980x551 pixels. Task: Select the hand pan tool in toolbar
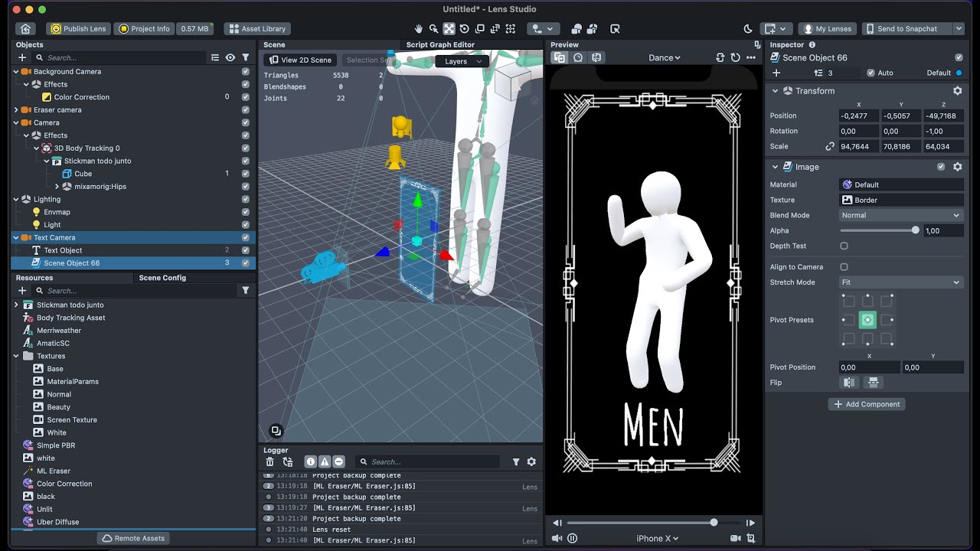click(x=419, y=28)
